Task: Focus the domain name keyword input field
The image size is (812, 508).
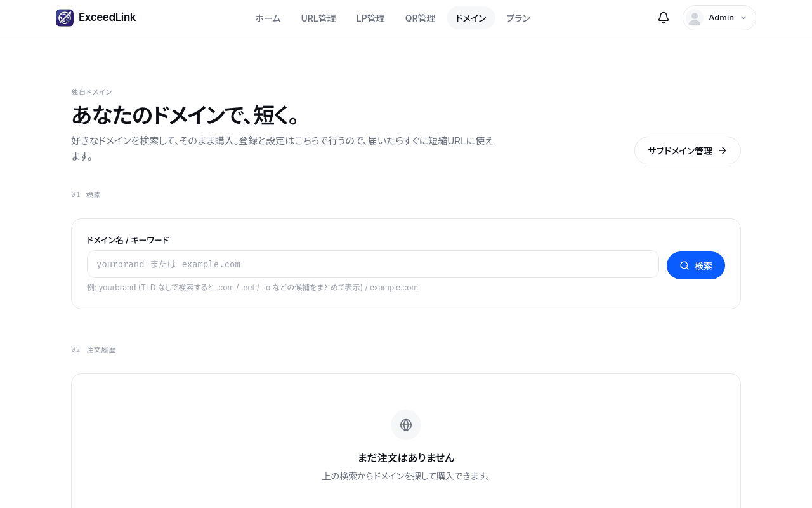Action: (x=373, y=264)
